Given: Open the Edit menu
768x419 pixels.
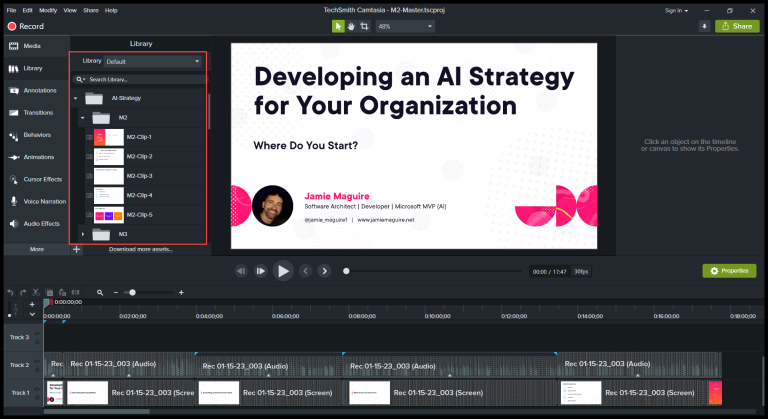Looking at the screenshot, I should coord(27,10).
